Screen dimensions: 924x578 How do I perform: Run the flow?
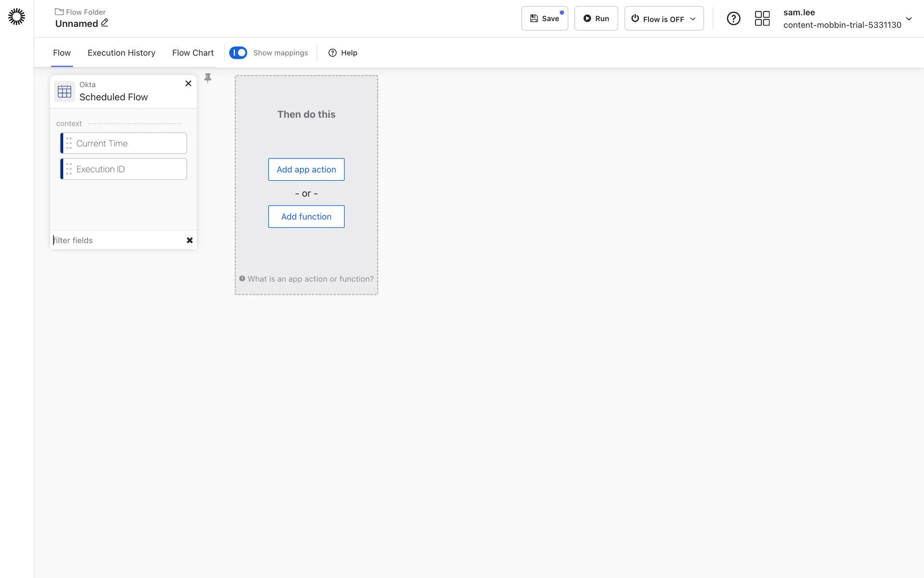point(596,19)
